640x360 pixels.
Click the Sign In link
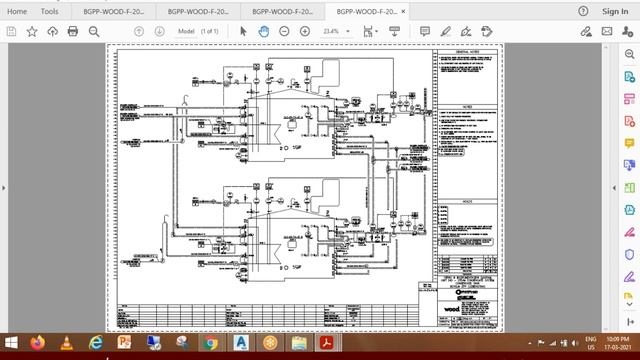tap(615, 11)
